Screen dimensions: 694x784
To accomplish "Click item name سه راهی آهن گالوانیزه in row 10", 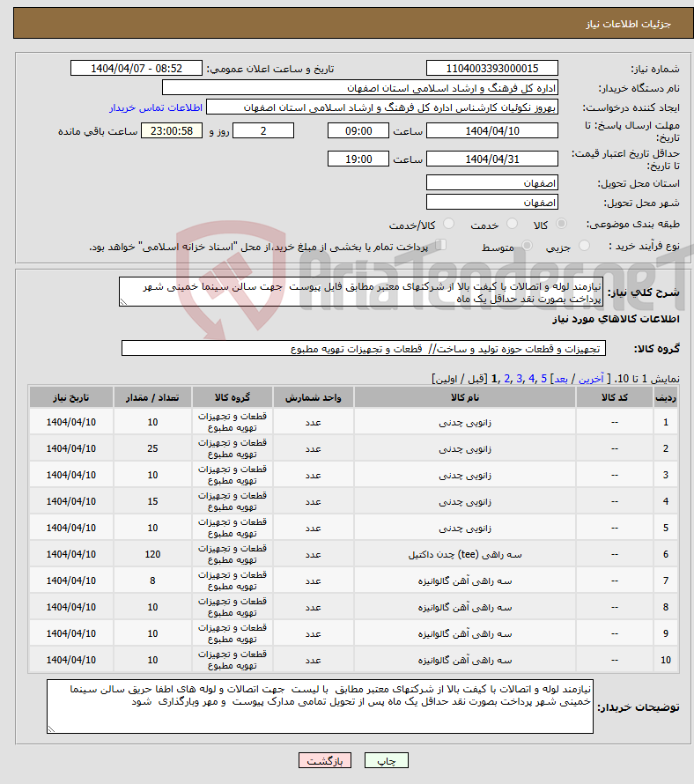I will coord(465,660).
